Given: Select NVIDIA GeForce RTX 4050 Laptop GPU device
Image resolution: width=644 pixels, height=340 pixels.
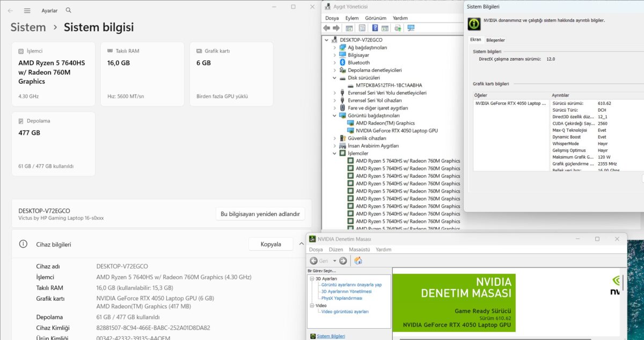Looking at the screenshot, I should click(x=396, y=131).
